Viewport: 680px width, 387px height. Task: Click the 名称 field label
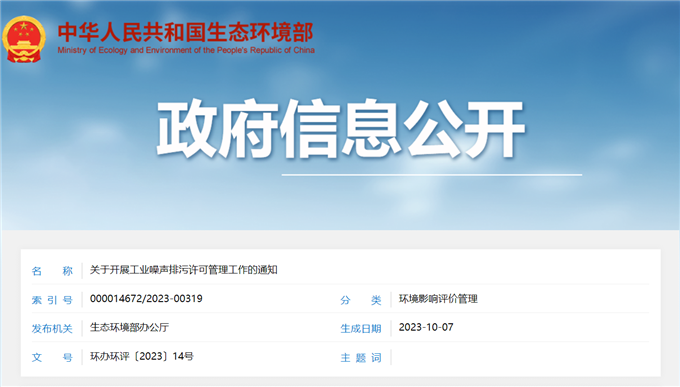(x=52, y=271)
